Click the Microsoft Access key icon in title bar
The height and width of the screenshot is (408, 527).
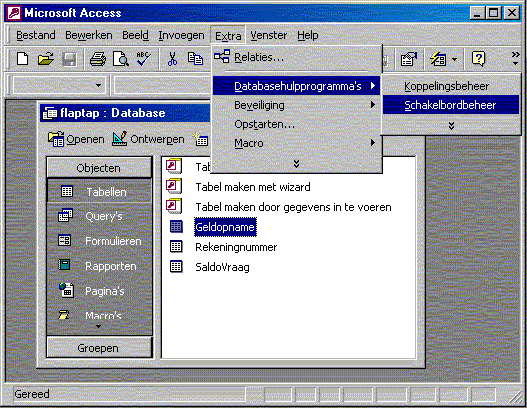click(14, 13)
